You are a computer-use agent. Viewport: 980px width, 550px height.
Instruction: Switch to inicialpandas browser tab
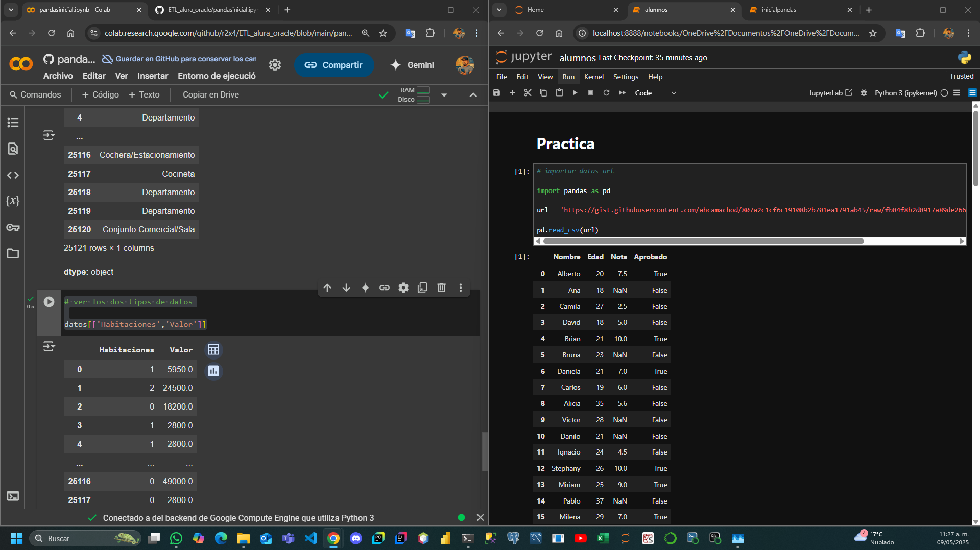(x=800, y=10)
